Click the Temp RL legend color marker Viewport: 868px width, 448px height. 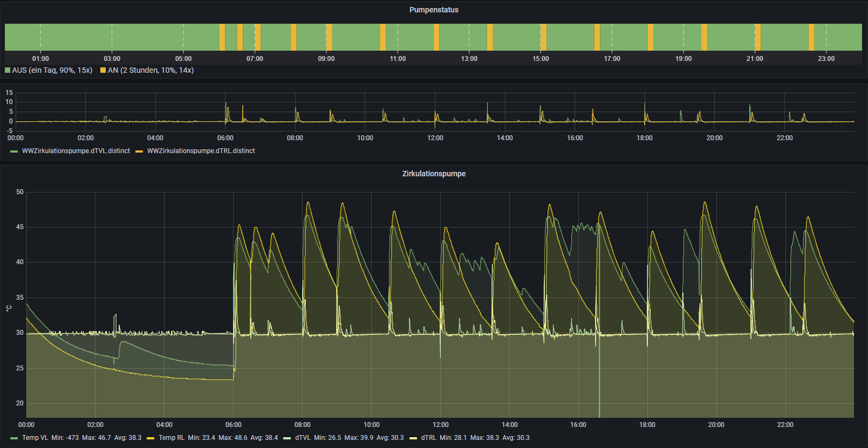pos(151,438)
